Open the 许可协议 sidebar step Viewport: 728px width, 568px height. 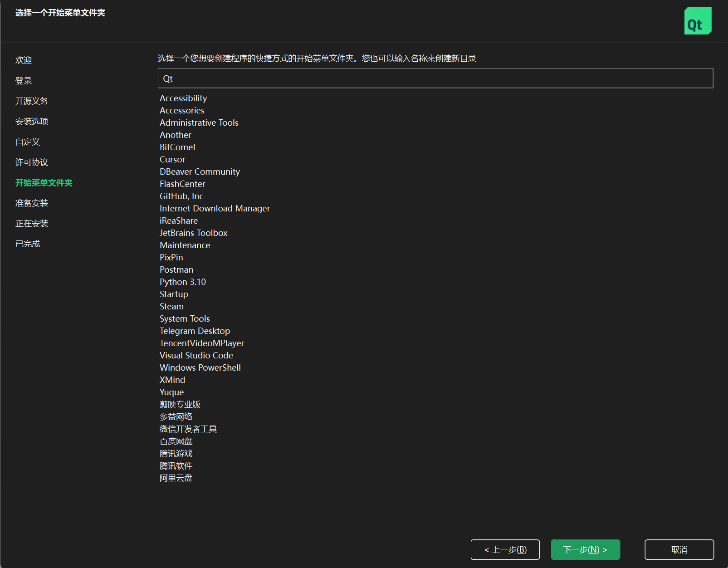[31, 162]
